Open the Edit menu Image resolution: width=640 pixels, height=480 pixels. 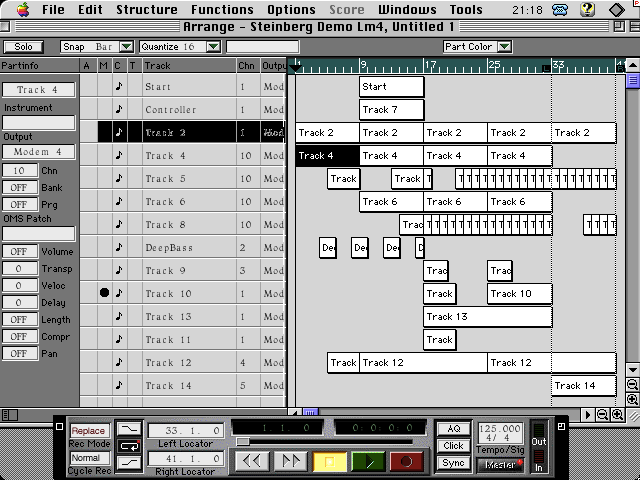click(90, 9)
